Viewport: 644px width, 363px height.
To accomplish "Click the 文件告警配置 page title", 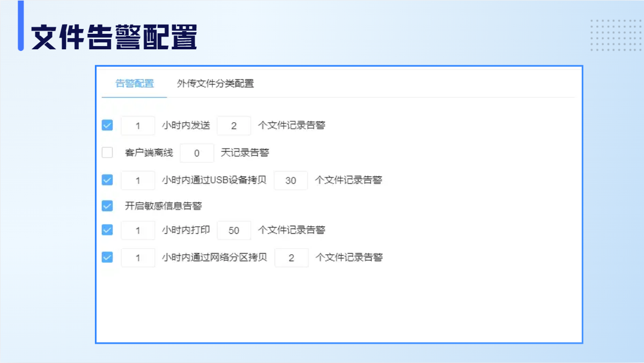I will 114,38.
